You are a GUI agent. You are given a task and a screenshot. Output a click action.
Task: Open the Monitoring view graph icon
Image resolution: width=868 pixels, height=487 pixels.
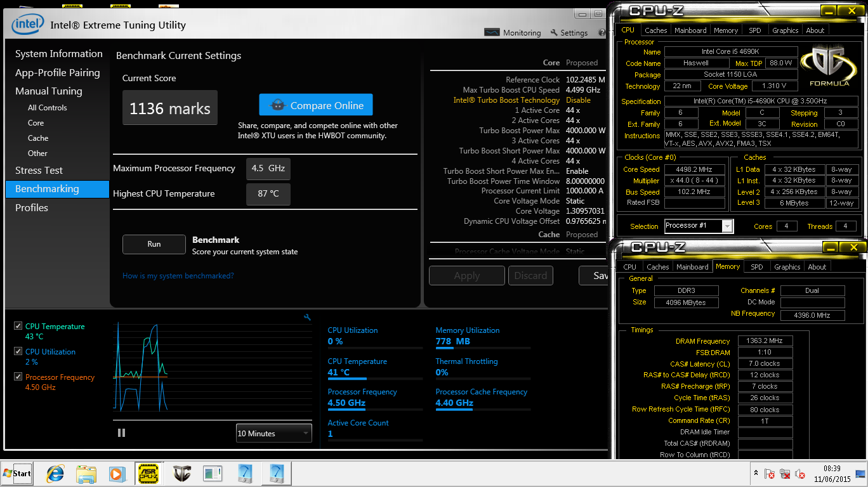tap(492, 32)
